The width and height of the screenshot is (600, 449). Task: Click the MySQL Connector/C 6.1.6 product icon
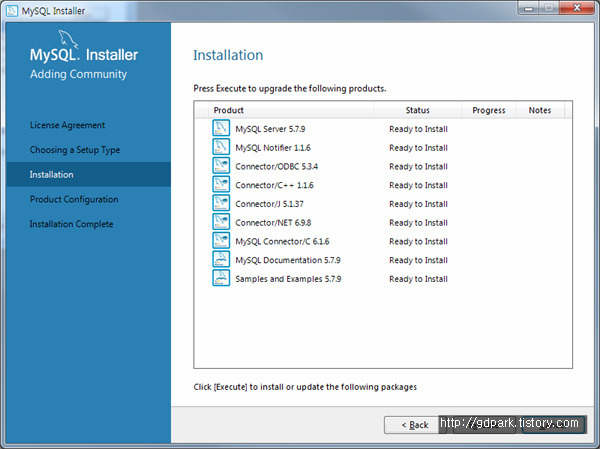[x=221, y=240]
